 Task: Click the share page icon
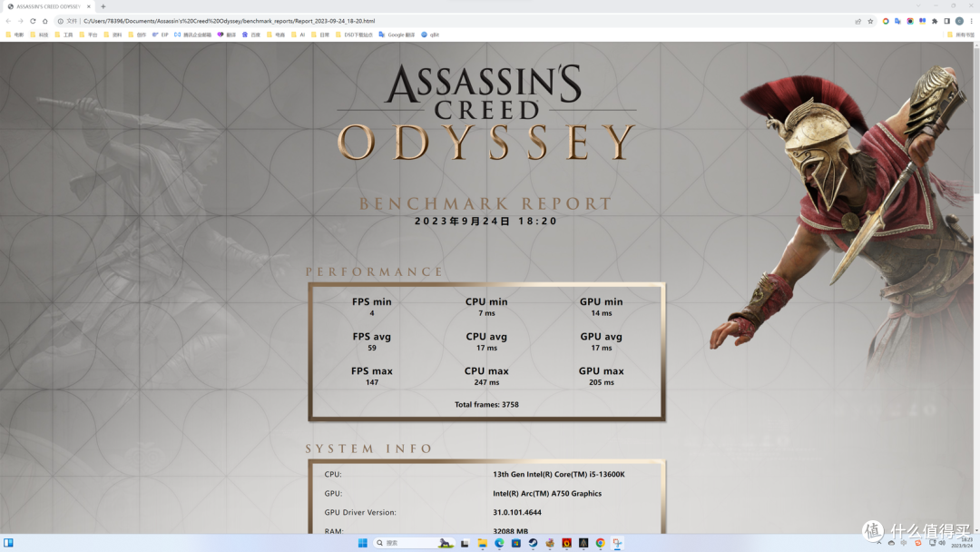(858, 21)
